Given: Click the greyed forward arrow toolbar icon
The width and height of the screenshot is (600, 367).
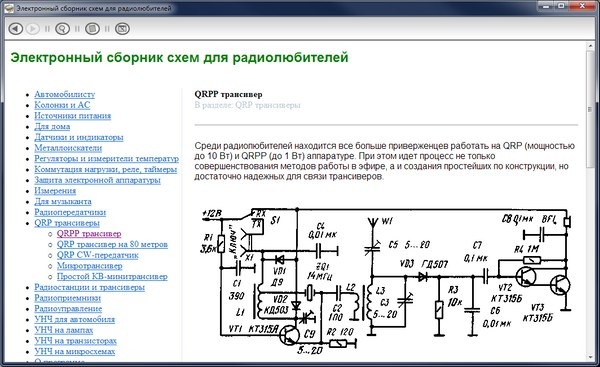Looking at the screenshot, I should click(x=33, y=29).
